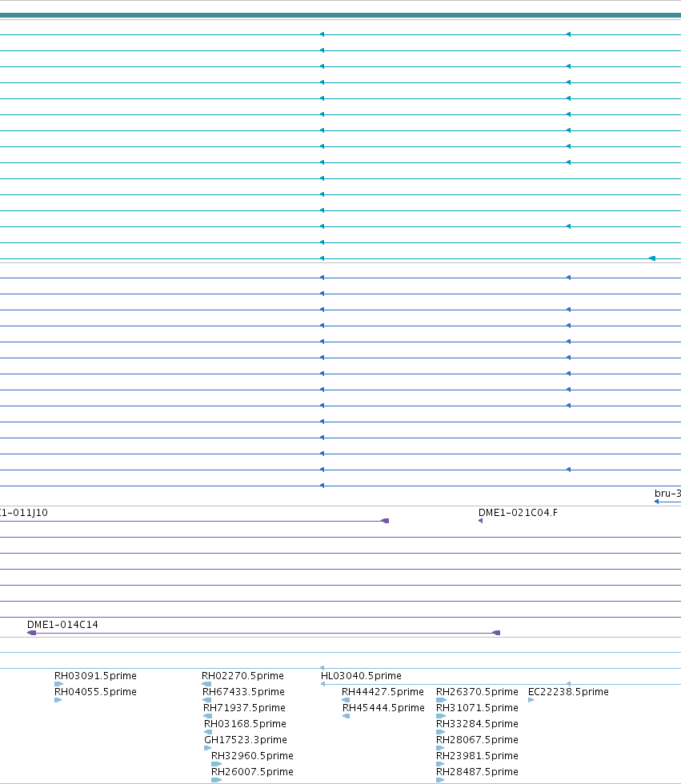Click the arrow glyph under RH44427.5prime
The width and height of the screenshot is (681, 784).
coord(346,700)
